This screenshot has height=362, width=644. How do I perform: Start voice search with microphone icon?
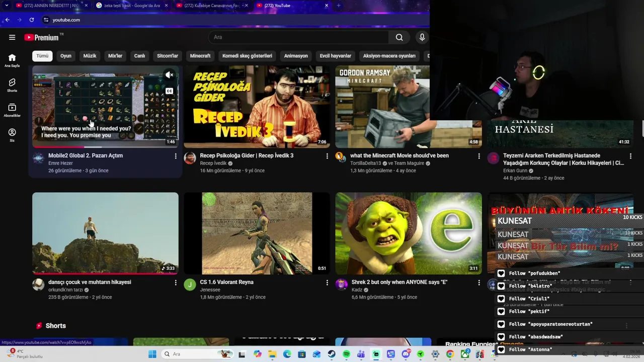coord(422,37)
